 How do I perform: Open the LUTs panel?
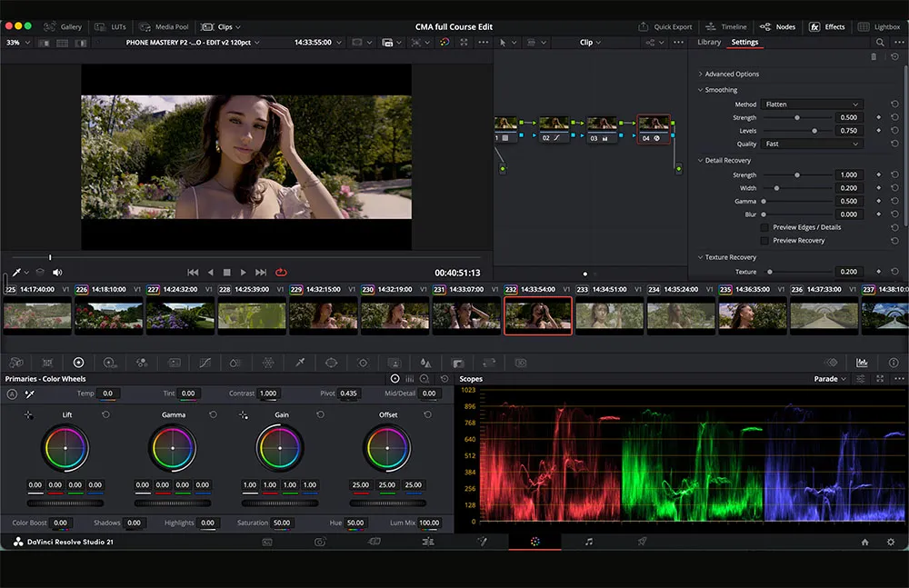tap(110, 26)
